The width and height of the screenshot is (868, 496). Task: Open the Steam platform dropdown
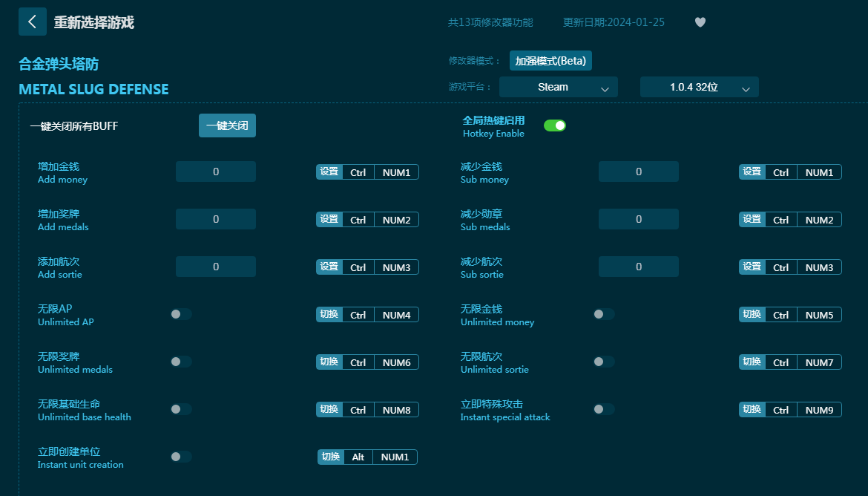[558, 87]
